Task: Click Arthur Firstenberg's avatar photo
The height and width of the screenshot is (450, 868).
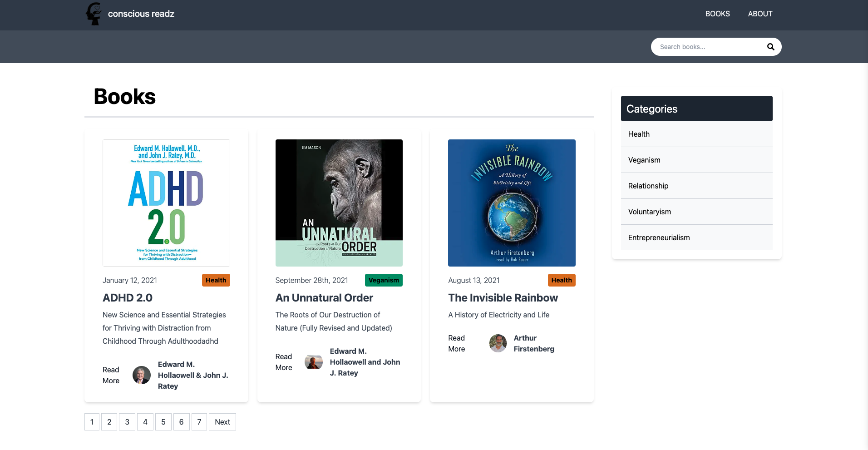Action: coord(498,343)
